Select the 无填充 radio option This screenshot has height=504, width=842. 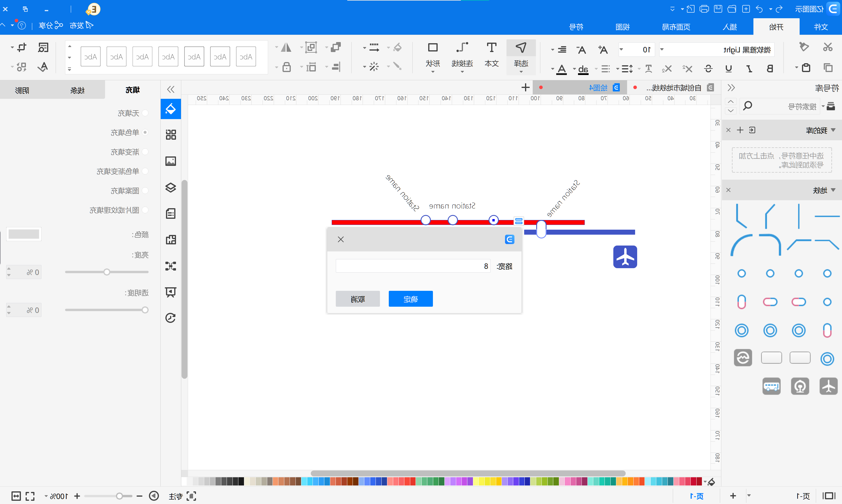click(x=145, y=113)
